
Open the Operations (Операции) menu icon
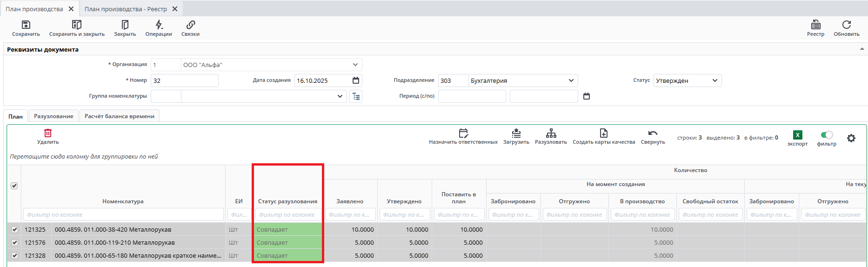(159, 25)
